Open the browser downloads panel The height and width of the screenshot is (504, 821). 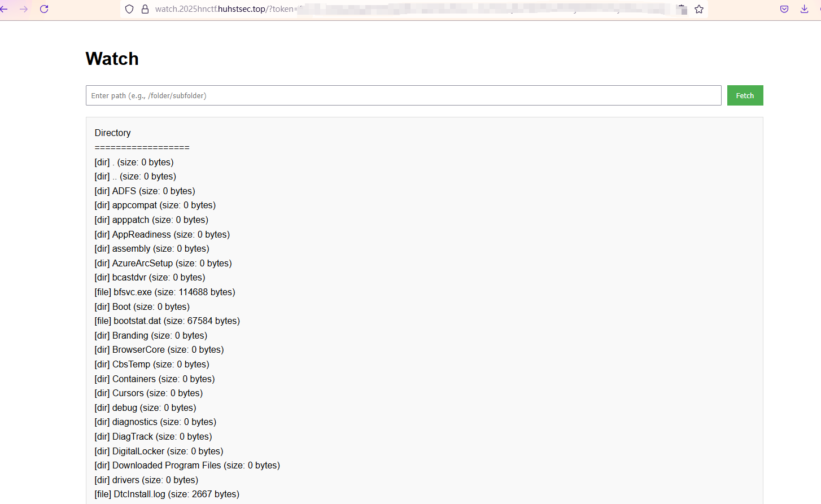[x=804, y=9]
